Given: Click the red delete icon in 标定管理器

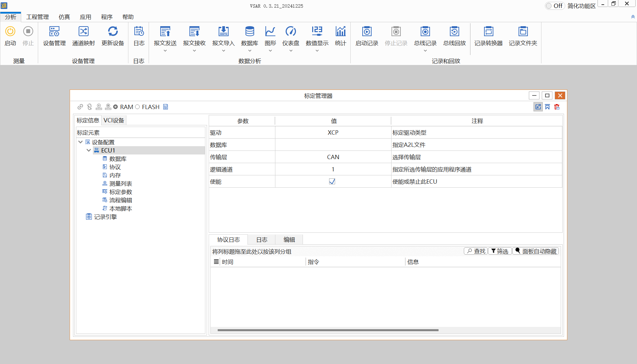Looking at the screenshot, I should click(557, 107).
